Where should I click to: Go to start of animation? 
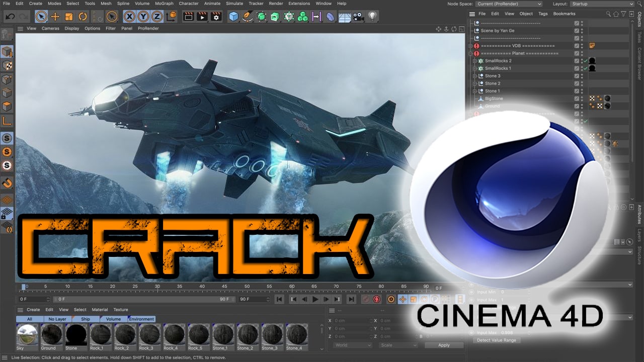[279, 299]
